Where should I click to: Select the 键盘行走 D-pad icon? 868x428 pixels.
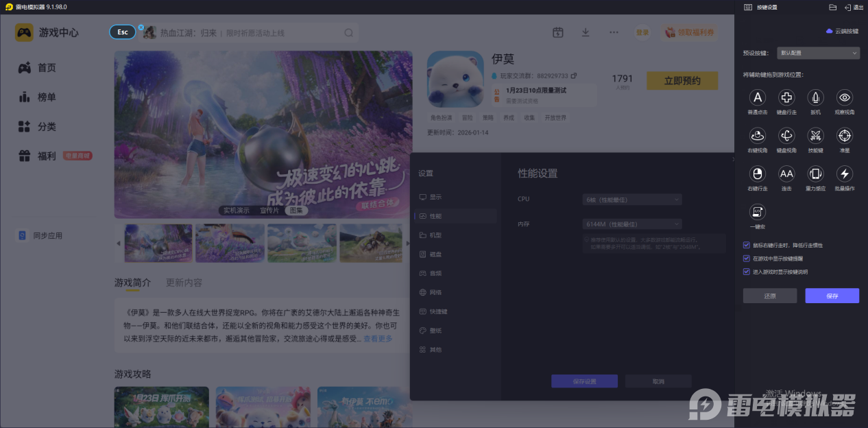(x=786, y=97)
